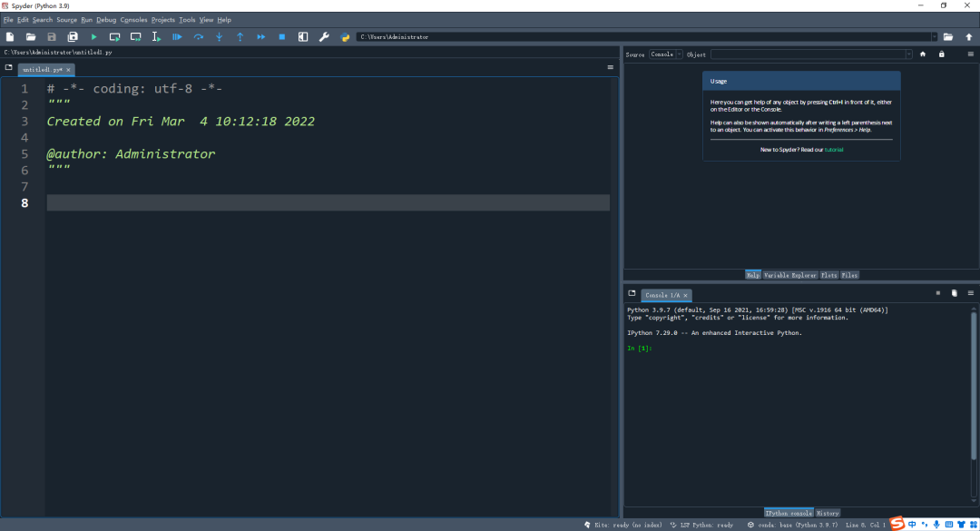This screenshot has width=980, height=531.
Task: Expand the Object combo box dropdown
Action: pos(908,54)
